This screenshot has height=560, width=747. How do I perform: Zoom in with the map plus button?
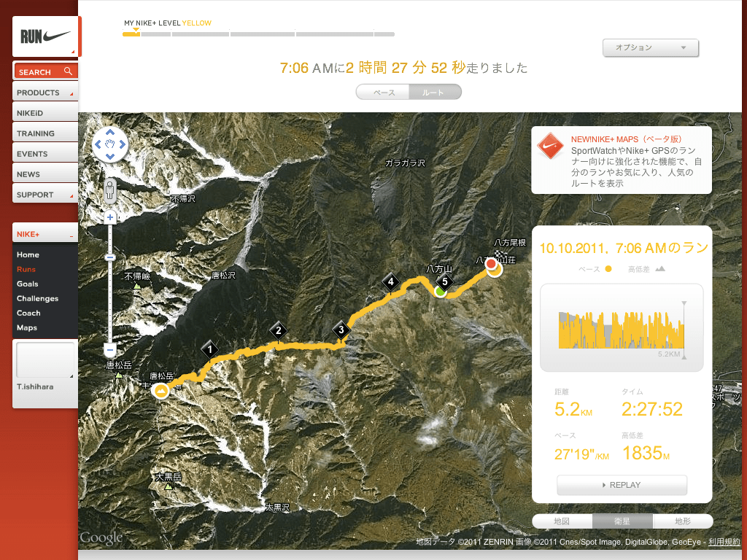point(110,217)
